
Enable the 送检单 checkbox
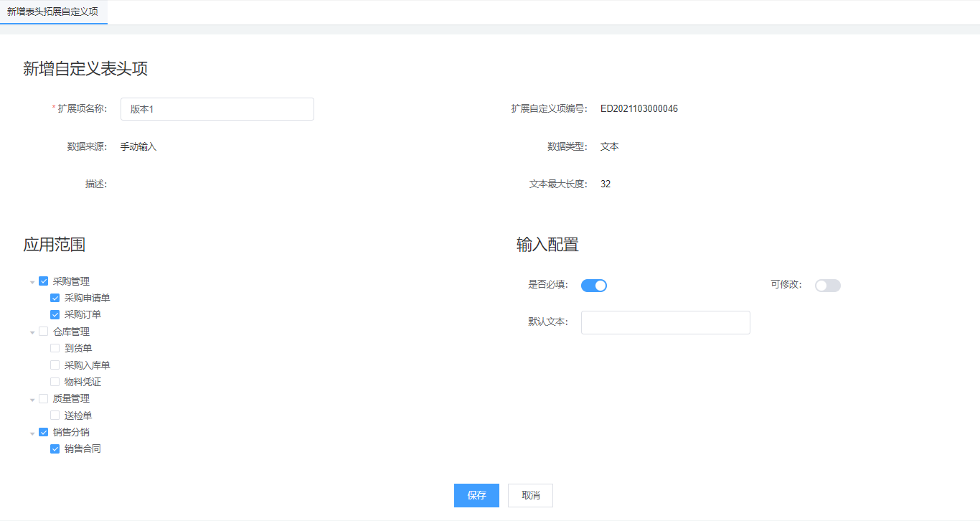55,416
